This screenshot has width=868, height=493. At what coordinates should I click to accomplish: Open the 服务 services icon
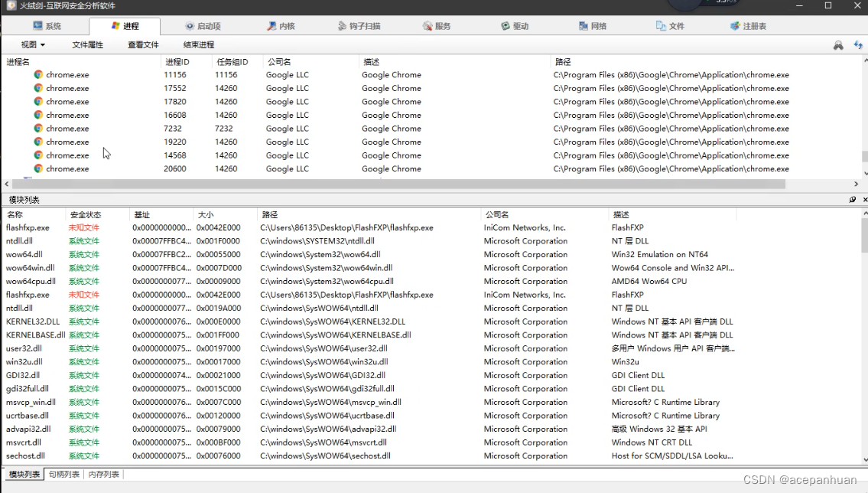[x=427, y=26]
